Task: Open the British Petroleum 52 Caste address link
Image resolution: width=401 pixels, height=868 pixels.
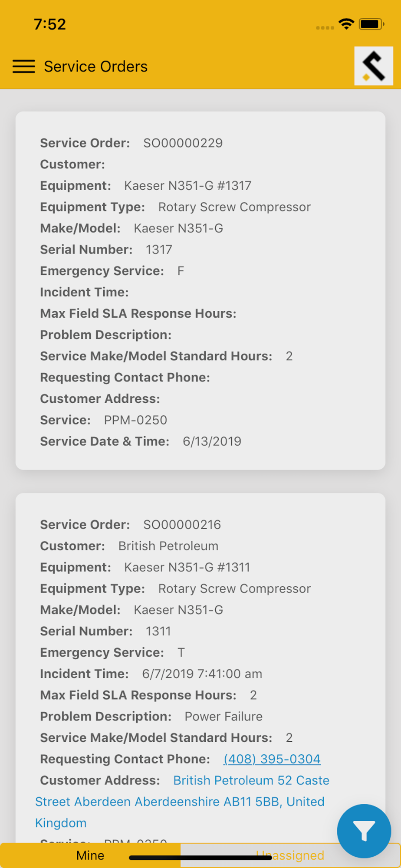Action: [x=251, y=780]
